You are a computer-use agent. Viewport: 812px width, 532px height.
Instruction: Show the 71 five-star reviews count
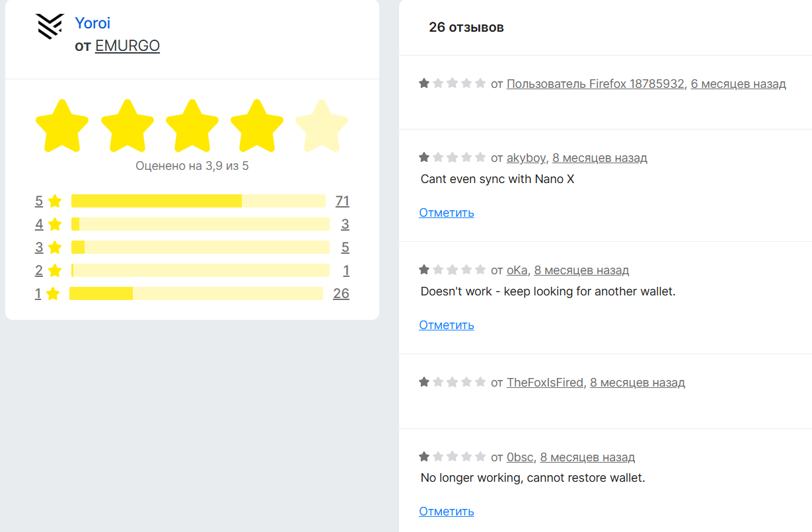pos(342,201)
